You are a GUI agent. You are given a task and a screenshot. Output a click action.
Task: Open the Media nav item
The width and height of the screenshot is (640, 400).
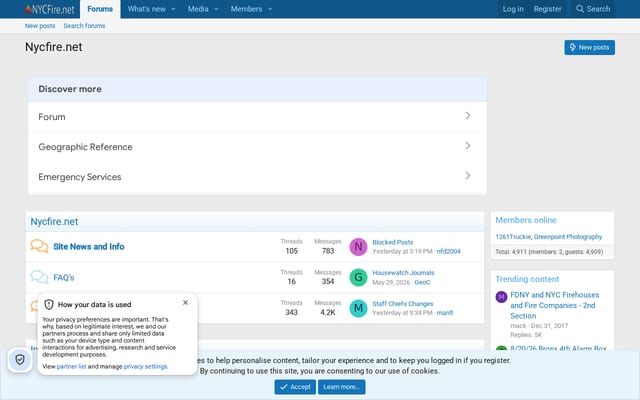(198, 9)
